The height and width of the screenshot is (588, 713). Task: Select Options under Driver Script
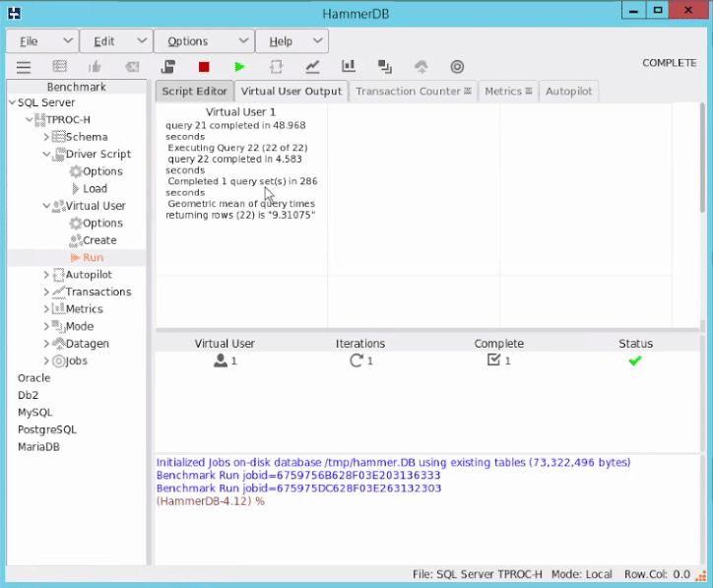tap(102, 171)
